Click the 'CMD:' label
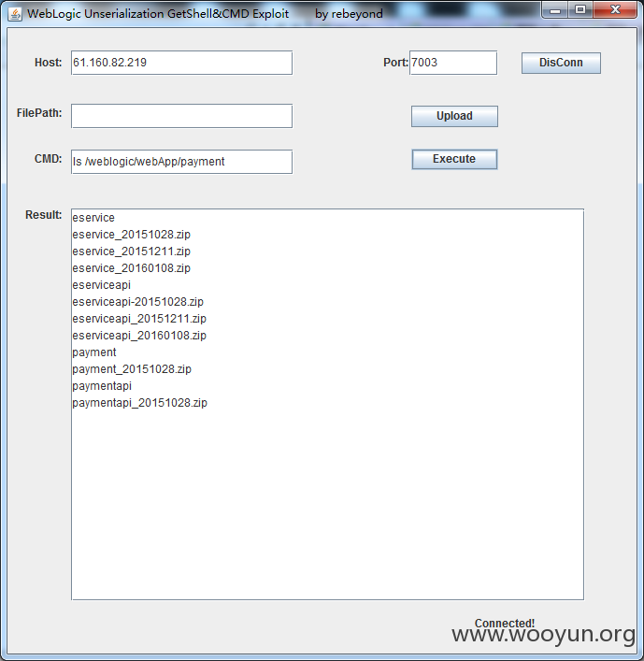This screenshot has width=644, height=661. pos(48,159)
